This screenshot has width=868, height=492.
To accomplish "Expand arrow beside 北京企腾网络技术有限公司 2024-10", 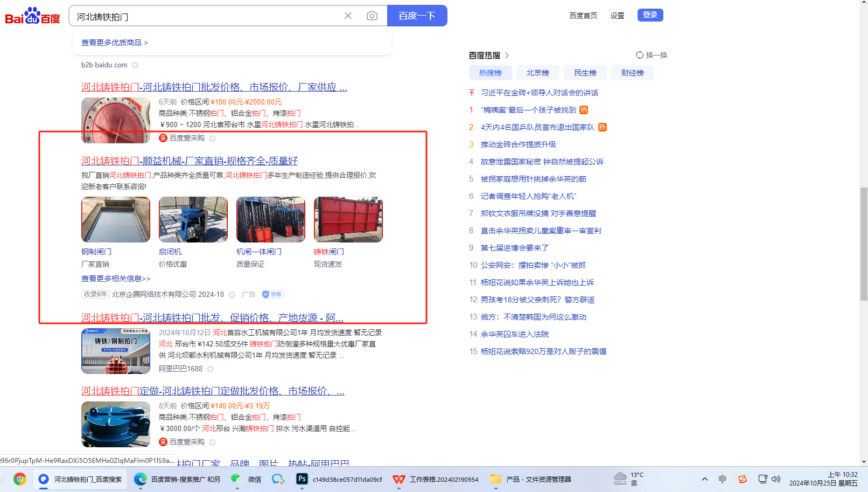I will [232, 295].
